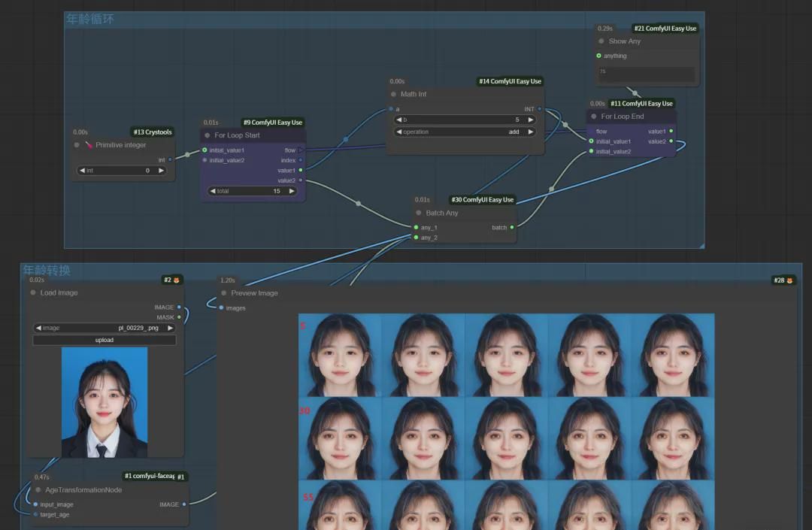This screenshot has width=812, height=530.
Task: Click the IMAGE output port of Load Image
Action: [x=179, y=307]
